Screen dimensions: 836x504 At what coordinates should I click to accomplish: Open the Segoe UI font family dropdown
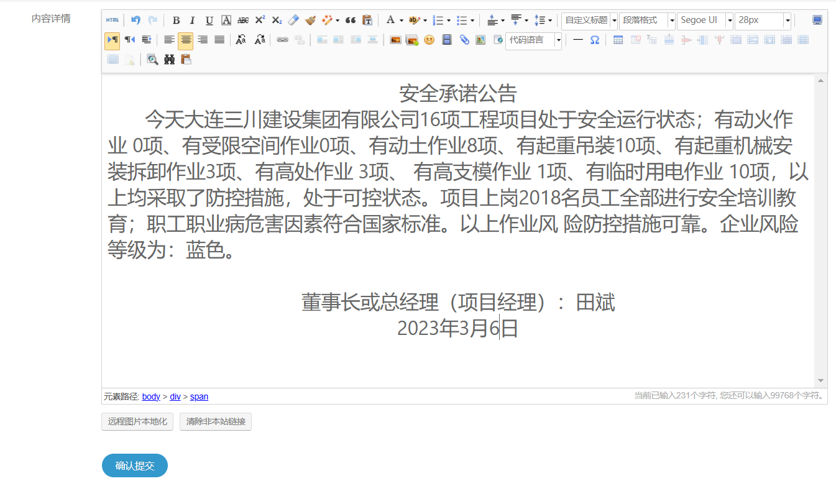coord(705,21)
